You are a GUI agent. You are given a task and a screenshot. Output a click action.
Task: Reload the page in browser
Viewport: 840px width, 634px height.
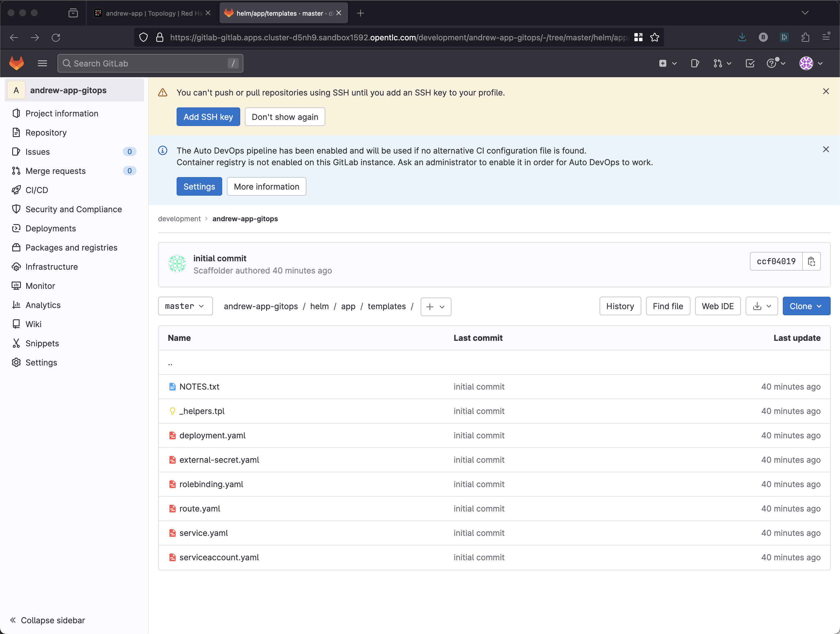[x=56, y=37]
